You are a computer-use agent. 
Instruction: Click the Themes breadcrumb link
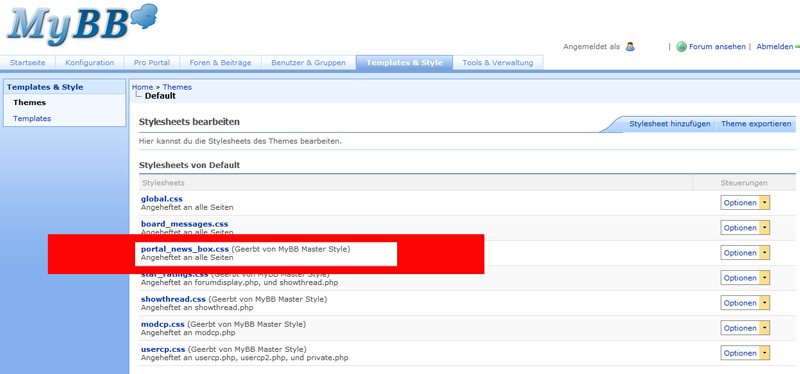177,87
